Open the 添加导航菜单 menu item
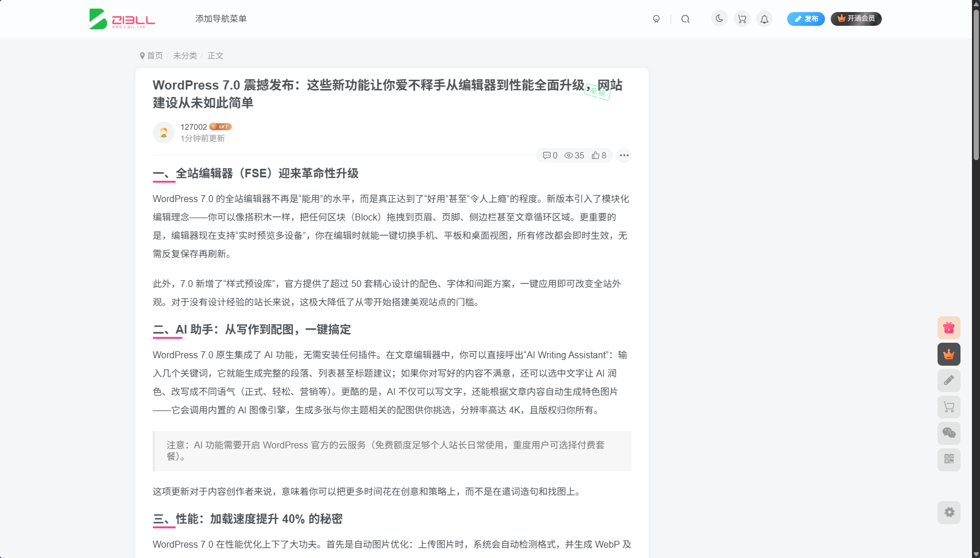The height and width of the screenshot is (558, 980). (221, 19)
